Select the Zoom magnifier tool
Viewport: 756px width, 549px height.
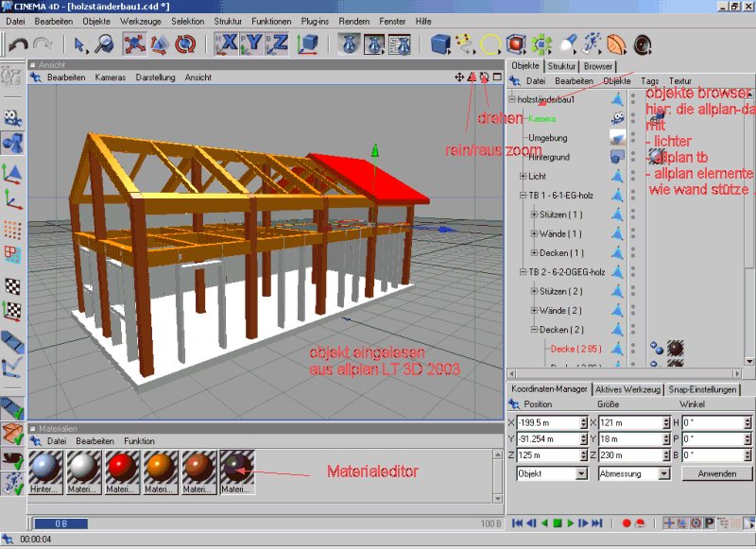point(106,43)
